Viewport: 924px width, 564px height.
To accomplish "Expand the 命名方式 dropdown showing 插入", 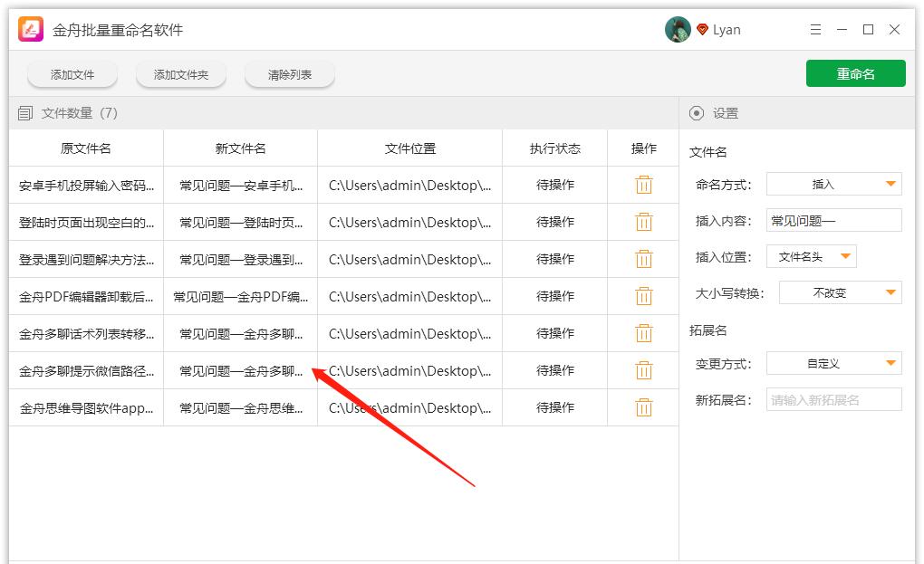I will coord(833,185).
